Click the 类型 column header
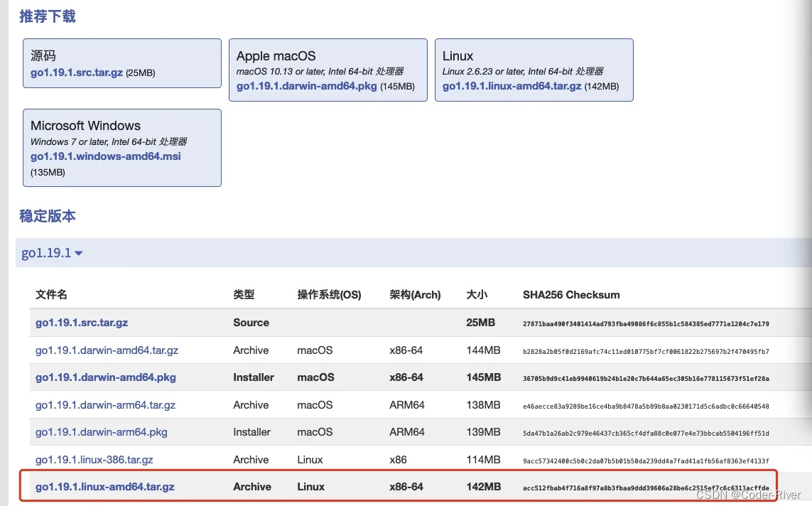This screenshot has width=812, height=506. tap(244, 295)
